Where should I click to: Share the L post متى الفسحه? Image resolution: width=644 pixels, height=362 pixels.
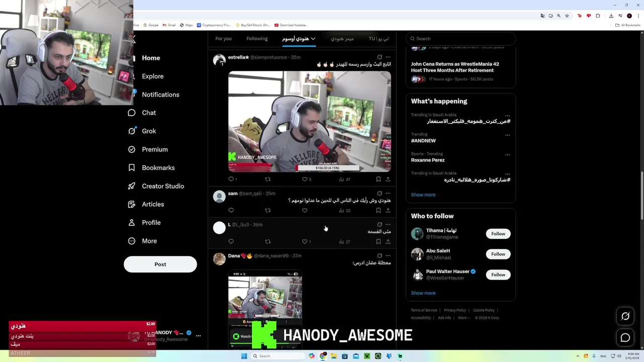pyautogui.click(x=388, y=241)
